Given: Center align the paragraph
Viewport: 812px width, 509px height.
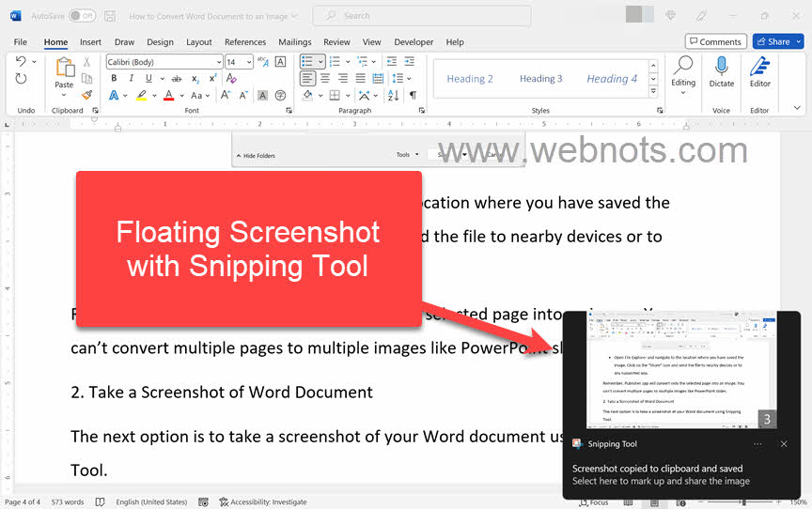Looking at the screenshot, I should click(x=324, y=79).
